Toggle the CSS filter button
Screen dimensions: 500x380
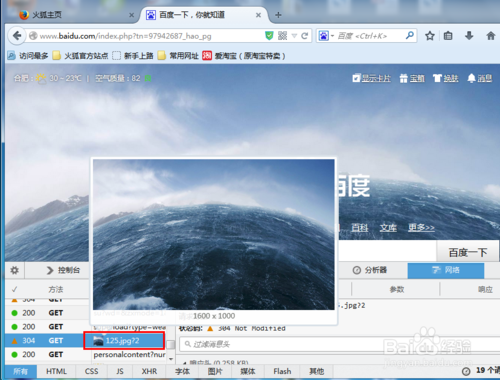click(91, 371)
